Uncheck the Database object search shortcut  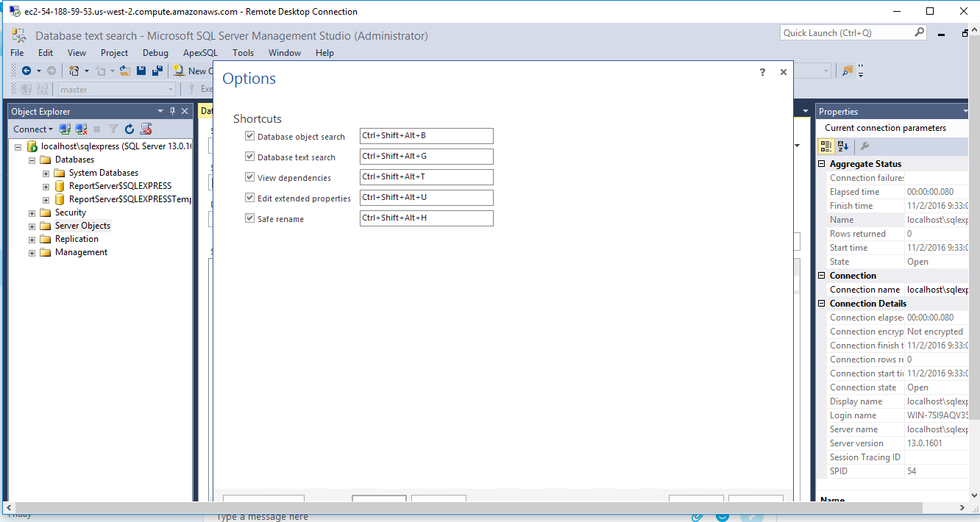click(250, 136)
